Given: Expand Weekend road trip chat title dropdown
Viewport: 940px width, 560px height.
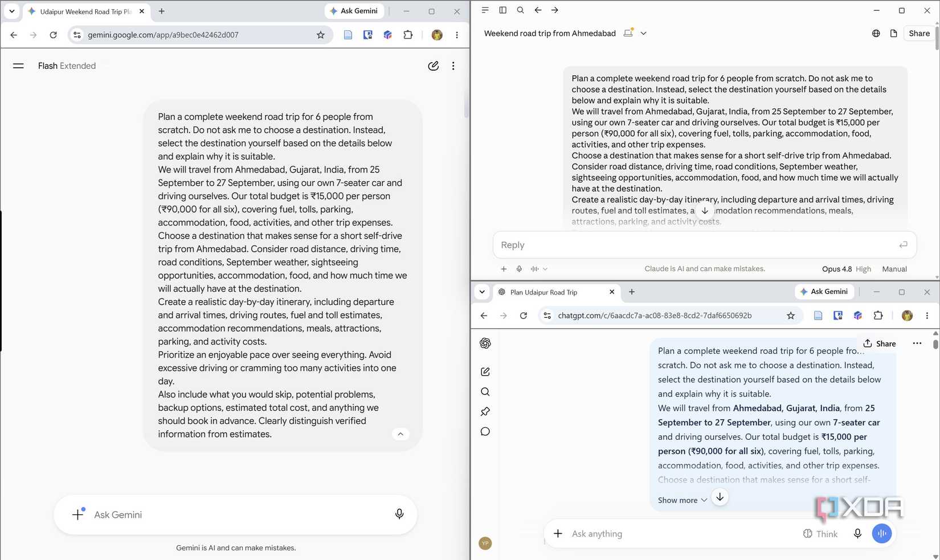Looking at the screenshot, I should tap(644, 33).
